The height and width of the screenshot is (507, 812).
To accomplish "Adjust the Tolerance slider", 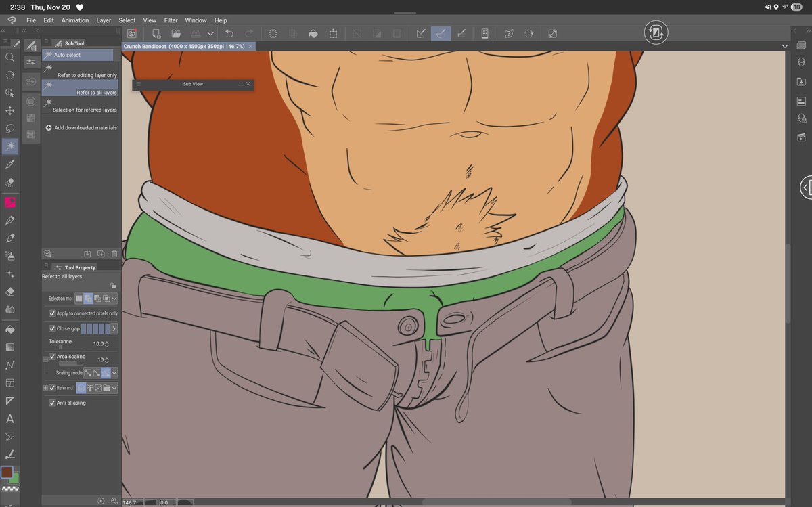I will [70, 348].
